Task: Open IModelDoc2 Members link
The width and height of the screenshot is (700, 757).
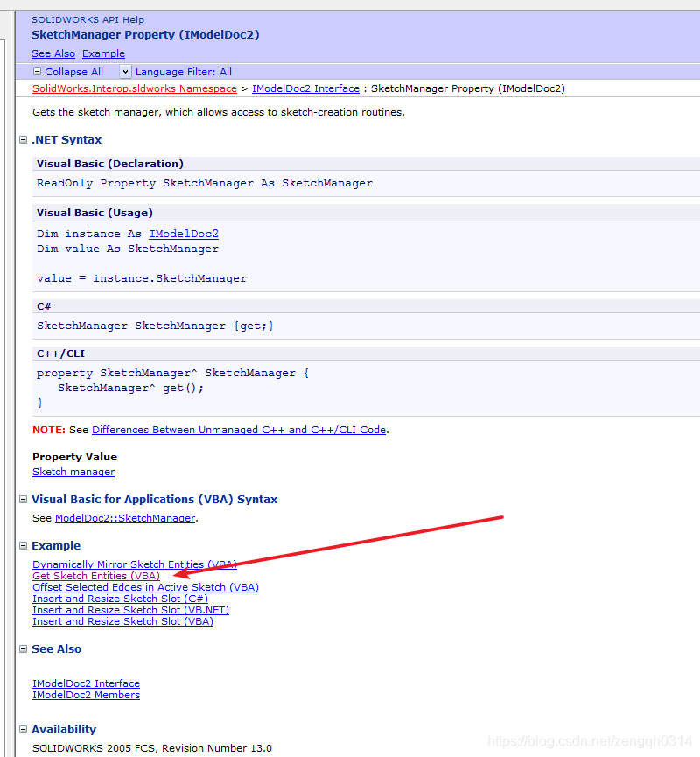Action: 86,695
